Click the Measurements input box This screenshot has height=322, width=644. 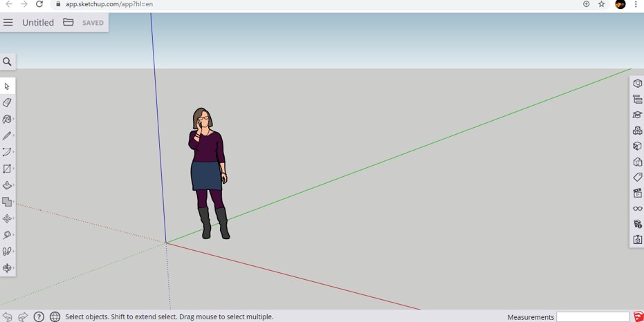click(x=593, y=317)
